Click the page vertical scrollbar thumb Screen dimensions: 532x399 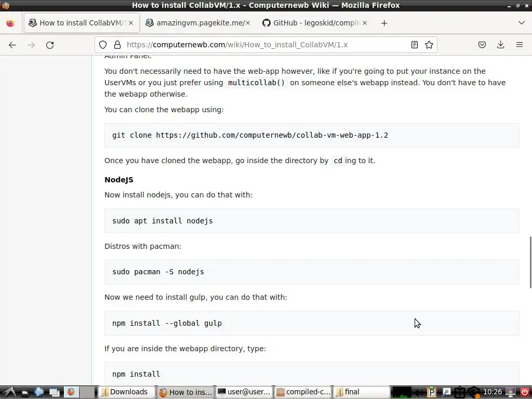(530, 262)
